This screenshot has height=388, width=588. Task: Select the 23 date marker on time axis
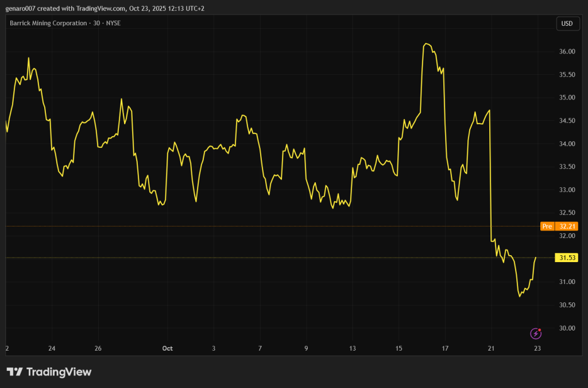(x=537, y=348)
